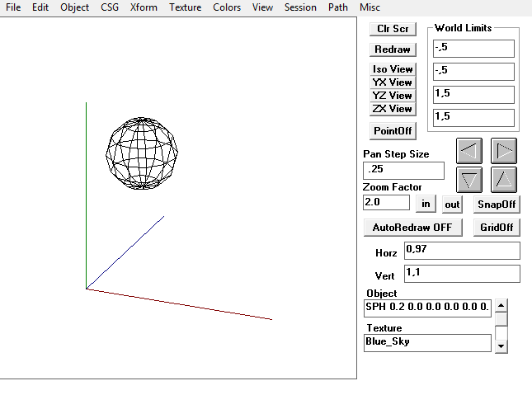
Task: Toggle the PointOff button
Action: point(393,130)
